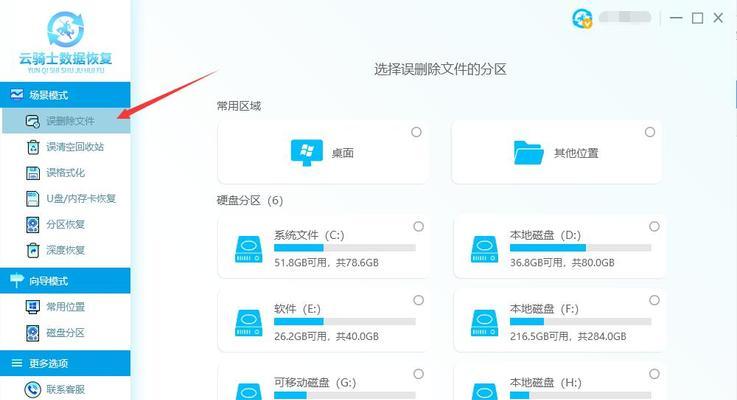The height and width of the screenshot is (400, 737).
Task: Click the drive icon for 本地磁盘 (D:)
Action: [x=485, y=249]
